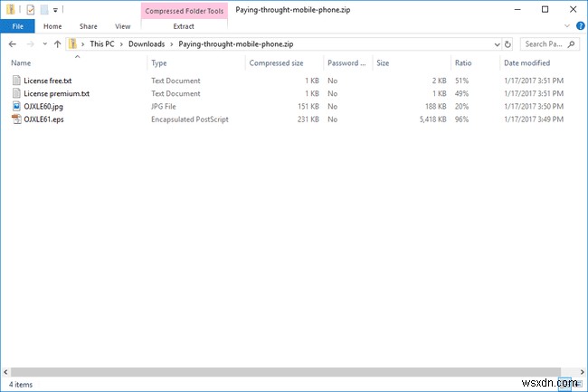Viewport: 588px width, 392px height.
Task: Sort by the Compressed size column
Action: pos(277,63)
